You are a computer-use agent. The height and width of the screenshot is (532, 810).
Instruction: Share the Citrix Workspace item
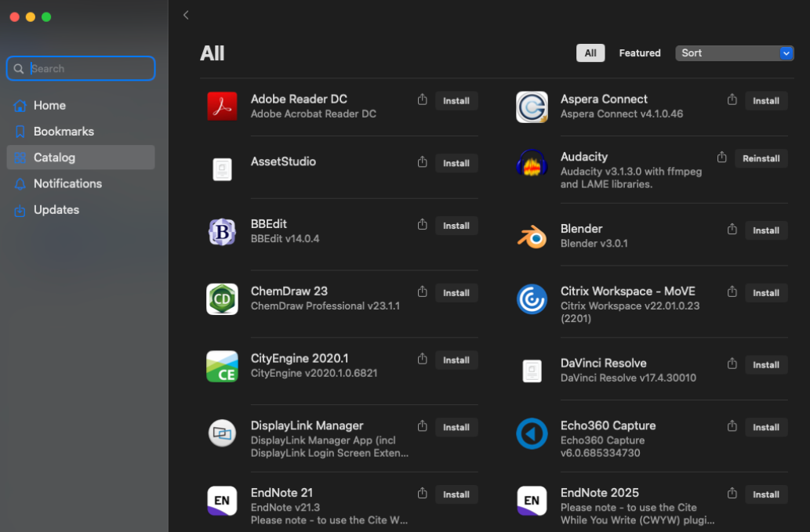[x=732, y=291]
